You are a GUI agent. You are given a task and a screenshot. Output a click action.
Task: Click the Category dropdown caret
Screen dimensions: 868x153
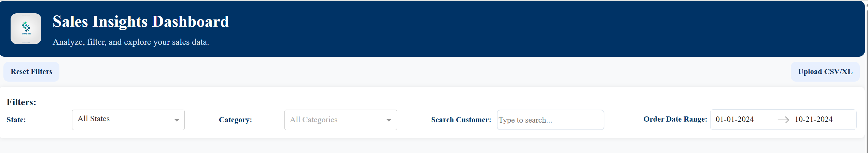(x=389, y=120)
